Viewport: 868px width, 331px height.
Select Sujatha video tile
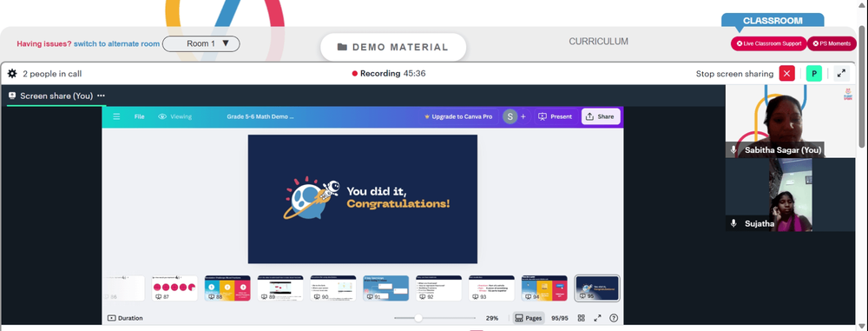click(791, 195)
